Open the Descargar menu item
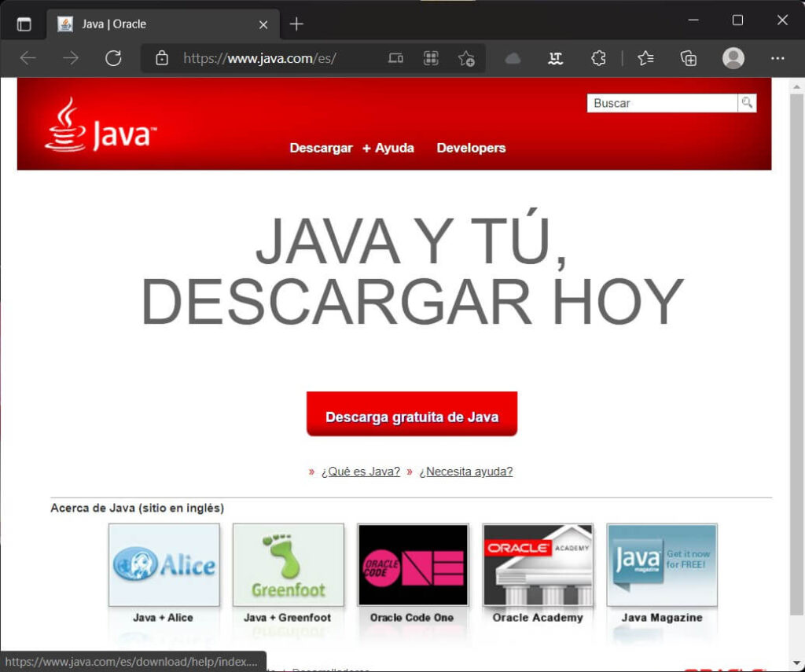805x672 pixels. [321, 148]
